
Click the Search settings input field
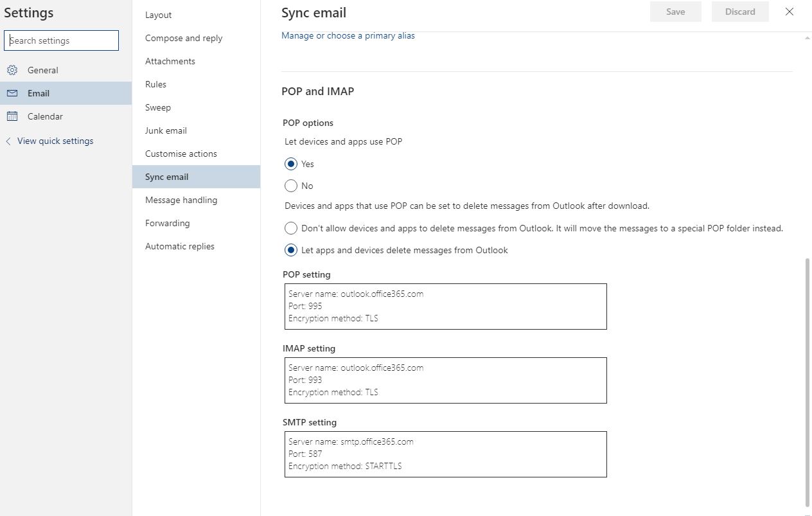click(x=62, y=40)
